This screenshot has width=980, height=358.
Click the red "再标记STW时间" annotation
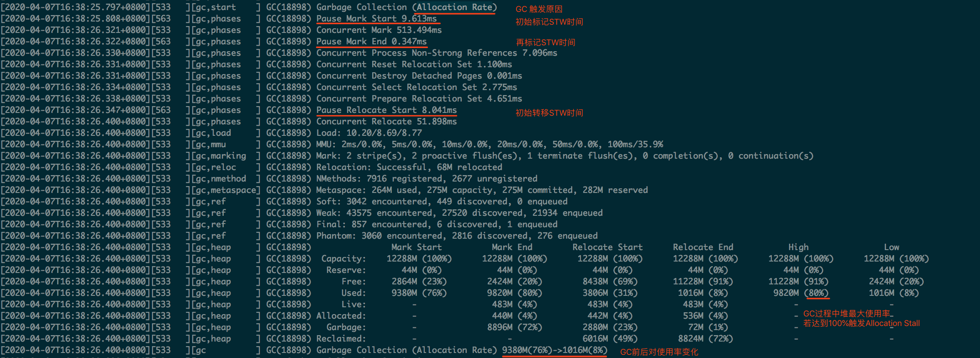pos(545,43)
